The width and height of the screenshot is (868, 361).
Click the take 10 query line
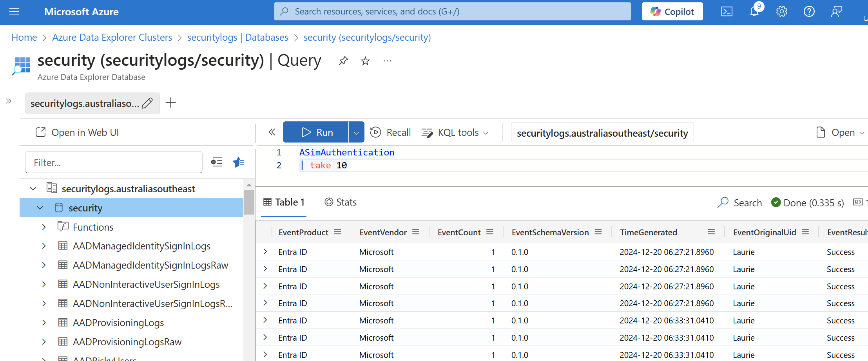324,165
